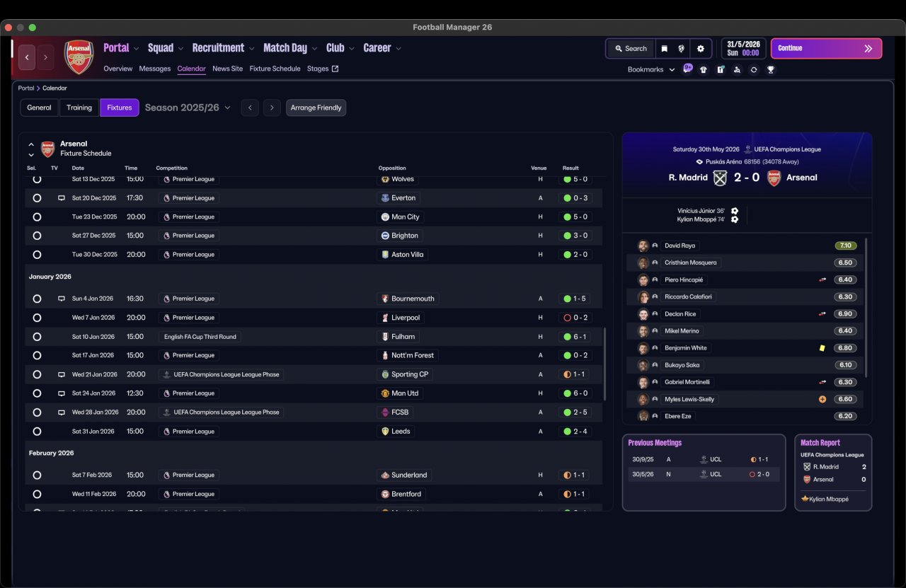Select the Leeds fixture radio circle
Viewport: 906px width, 588px height.
pyautogui.click(x=37, y=431)
